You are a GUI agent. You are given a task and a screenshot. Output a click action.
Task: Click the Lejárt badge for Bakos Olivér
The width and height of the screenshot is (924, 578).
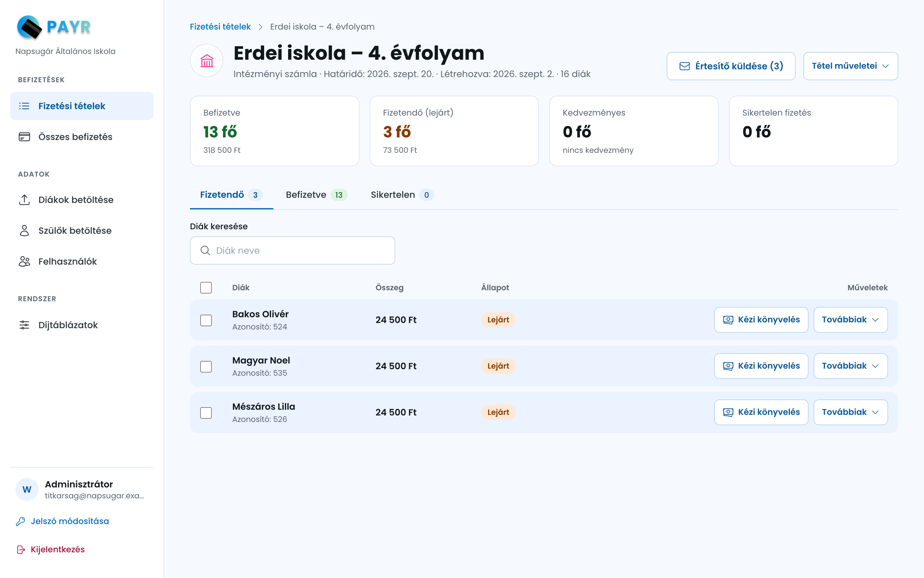pyautogui.click(x=498, y=320)
